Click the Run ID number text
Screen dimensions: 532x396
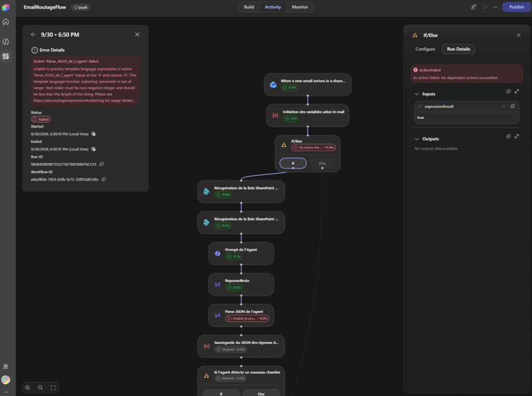63,165
